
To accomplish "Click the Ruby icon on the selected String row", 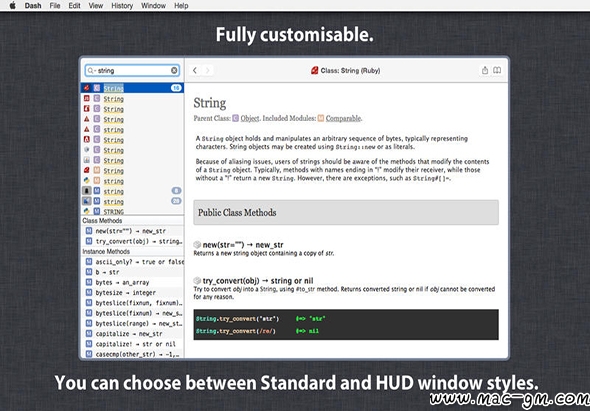I will pyautogui.click(x=87, y=88).
